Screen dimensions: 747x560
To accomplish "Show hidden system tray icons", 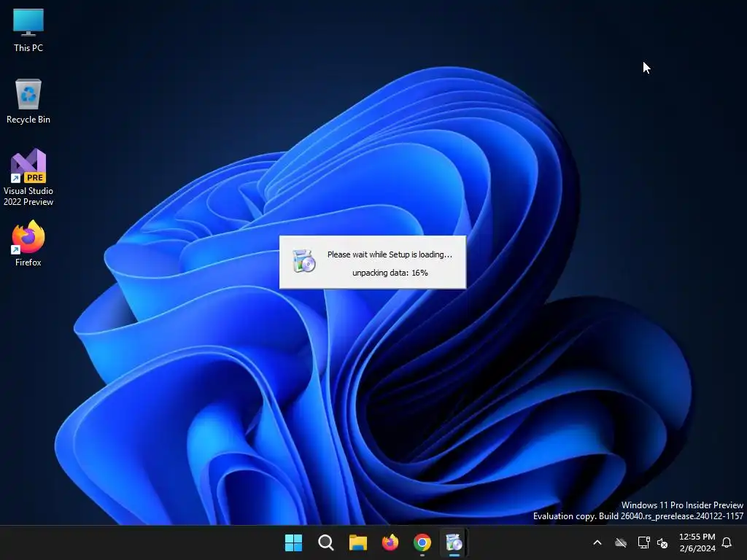I will click(597, 542).
